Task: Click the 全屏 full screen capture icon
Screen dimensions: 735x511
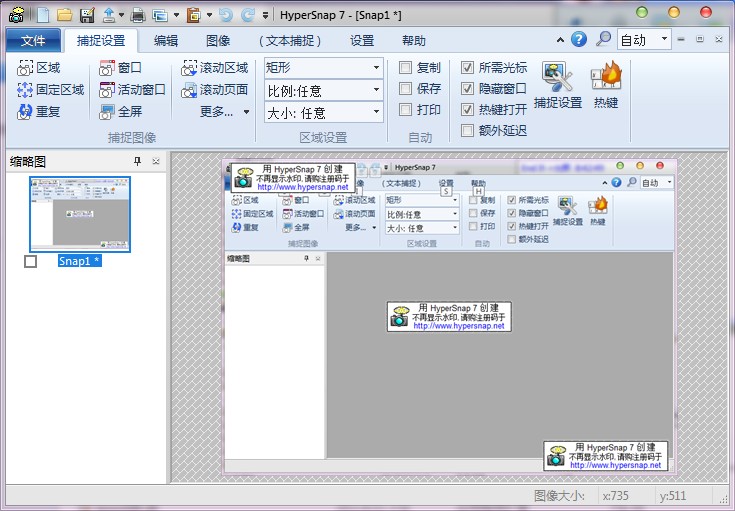Action: point(108,111)
